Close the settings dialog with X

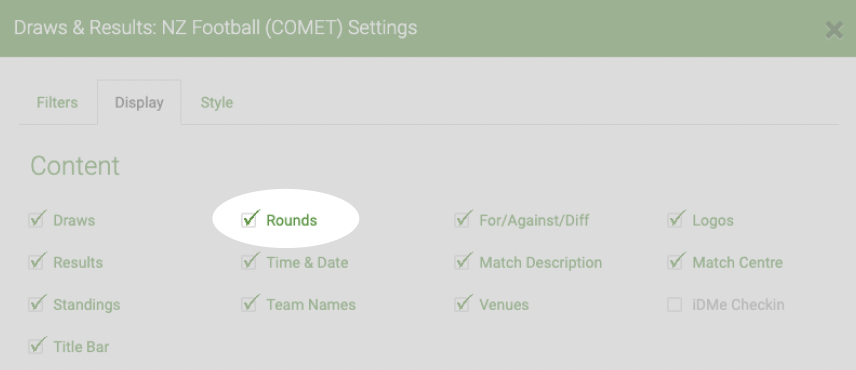coord(834,31)
